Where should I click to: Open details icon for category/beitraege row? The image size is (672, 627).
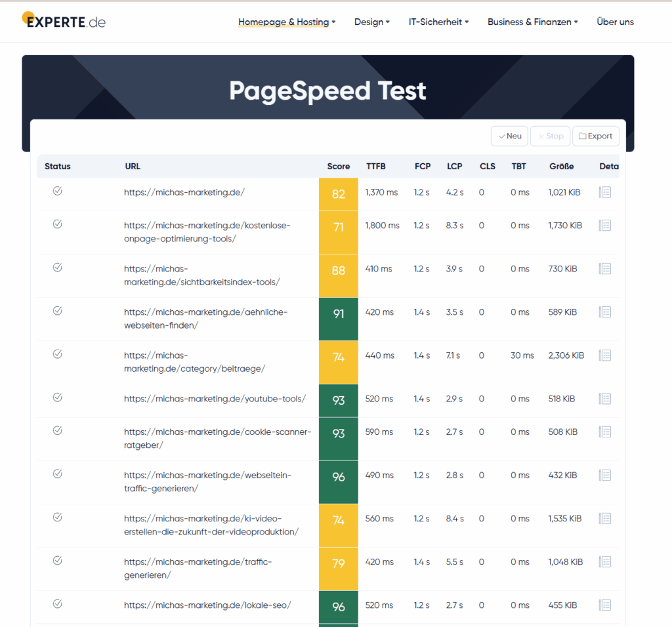coord(604,355)
